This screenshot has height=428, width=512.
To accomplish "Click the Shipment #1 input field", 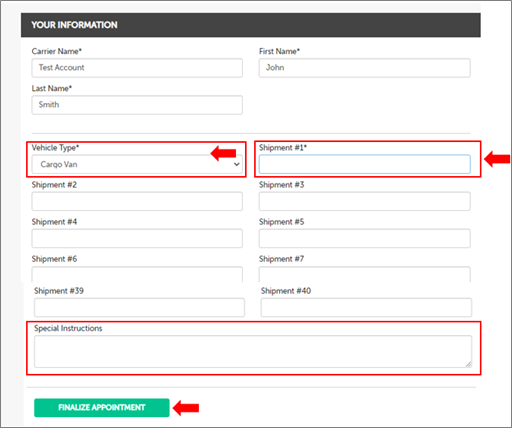I will [365, 164].
